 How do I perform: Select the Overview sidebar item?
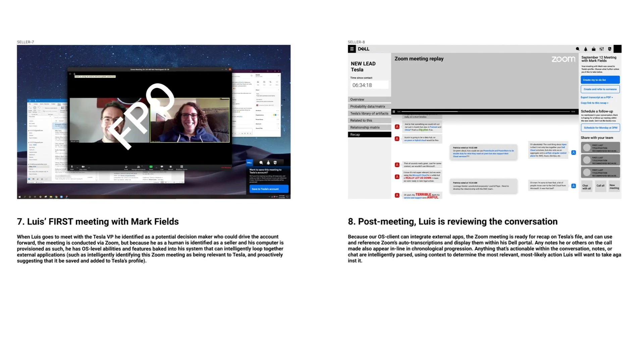(x=369, y=100)
